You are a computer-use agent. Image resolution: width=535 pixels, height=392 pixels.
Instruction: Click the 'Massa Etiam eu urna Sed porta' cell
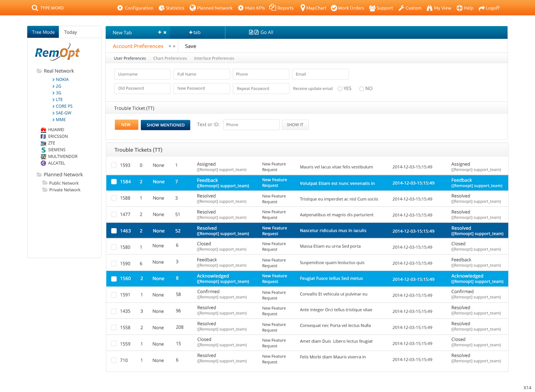(x=330, y=246)
